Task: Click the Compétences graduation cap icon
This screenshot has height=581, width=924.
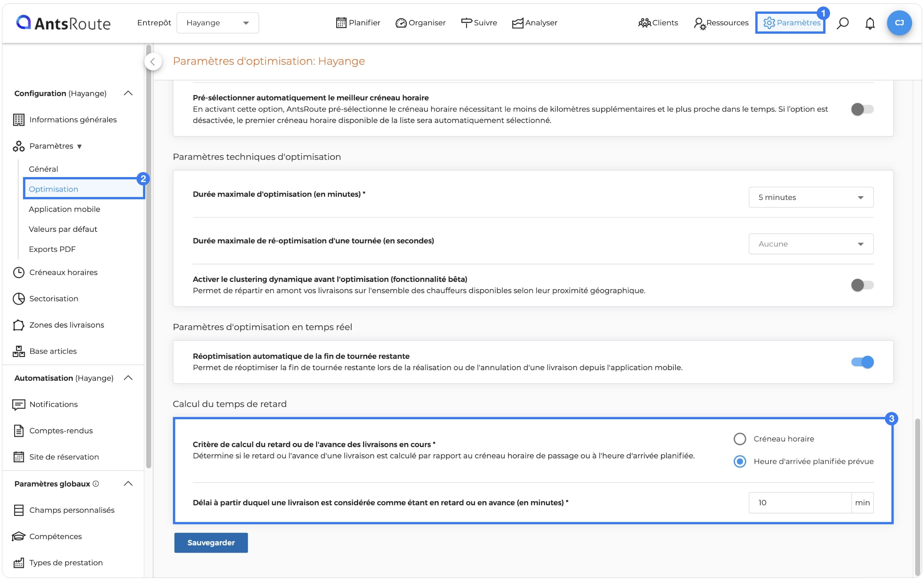Action: [x=18, y=536]
